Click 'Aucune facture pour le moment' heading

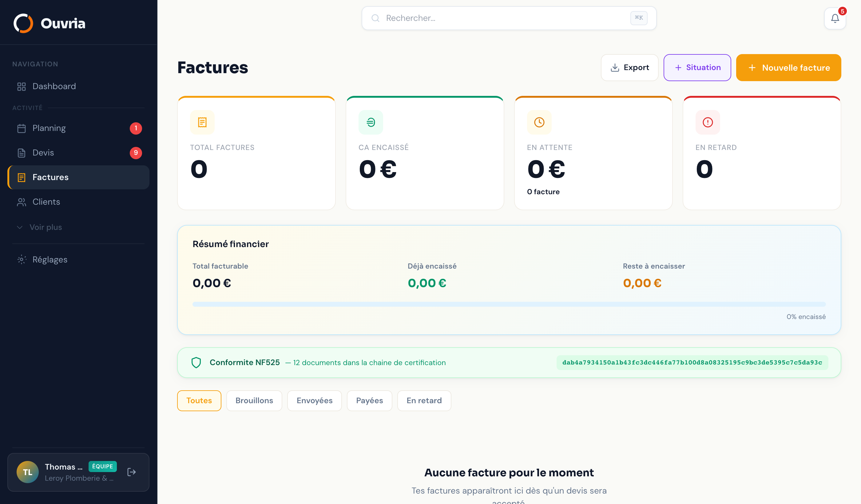[509, 473]
